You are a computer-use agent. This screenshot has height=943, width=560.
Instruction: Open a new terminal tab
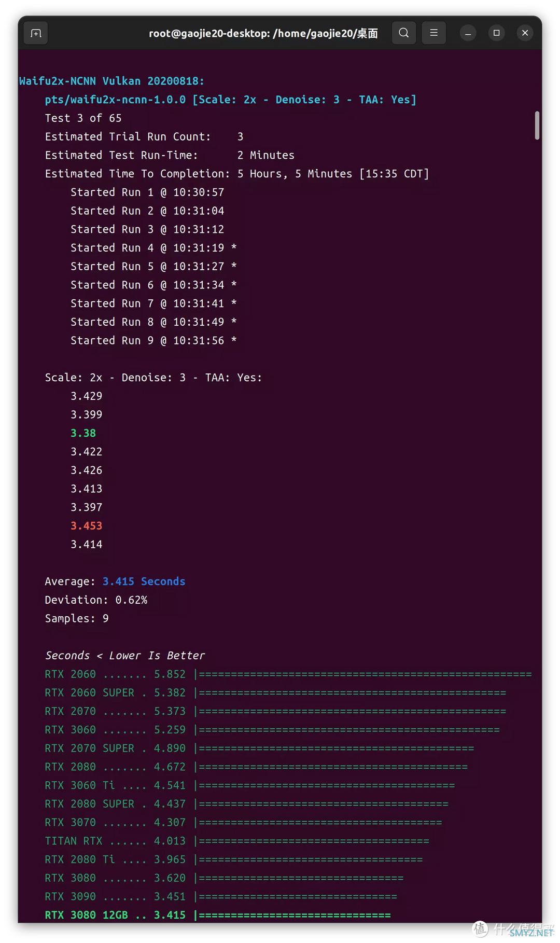(x=36, y=33)
